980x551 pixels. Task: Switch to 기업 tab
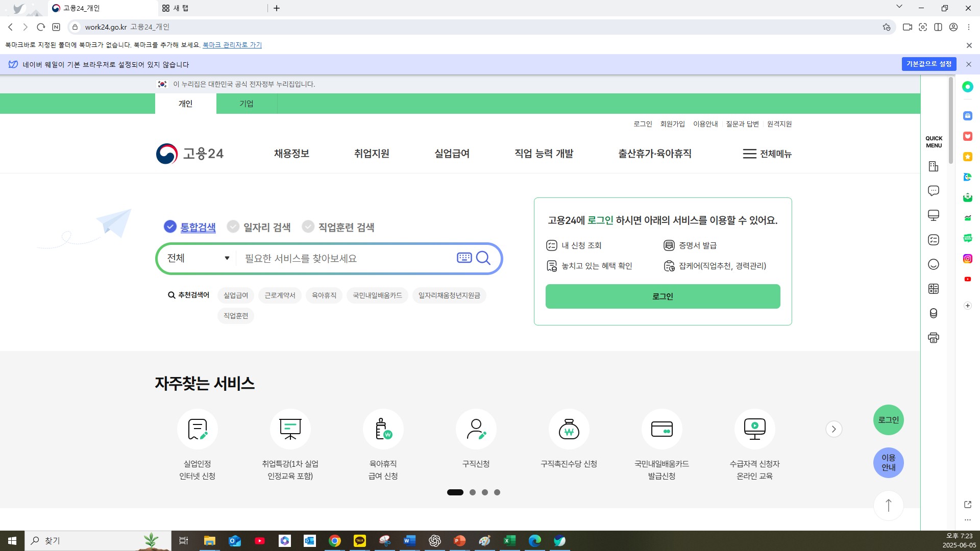(247, 104)
